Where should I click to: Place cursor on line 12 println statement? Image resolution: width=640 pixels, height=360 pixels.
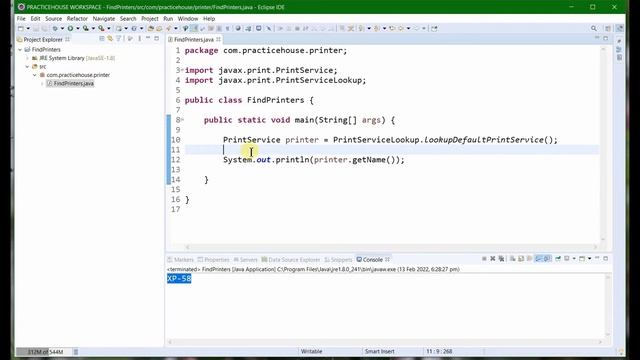coord(313,160)
